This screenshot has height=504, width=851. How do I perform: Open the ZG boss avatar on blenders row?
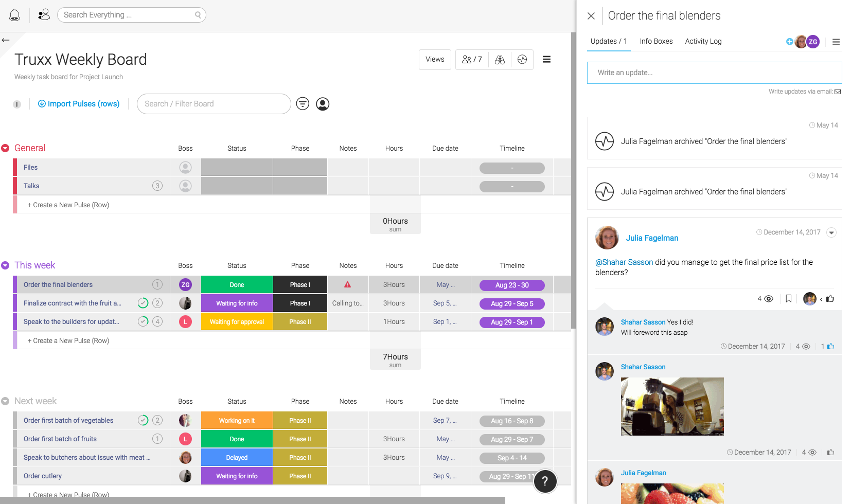(x=185, y=284)
